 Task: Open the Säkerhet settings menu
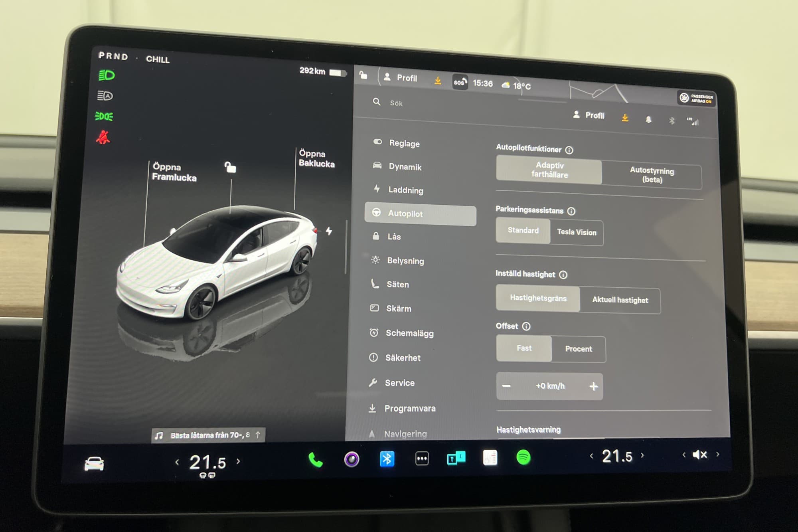click(x=402, y=358)
